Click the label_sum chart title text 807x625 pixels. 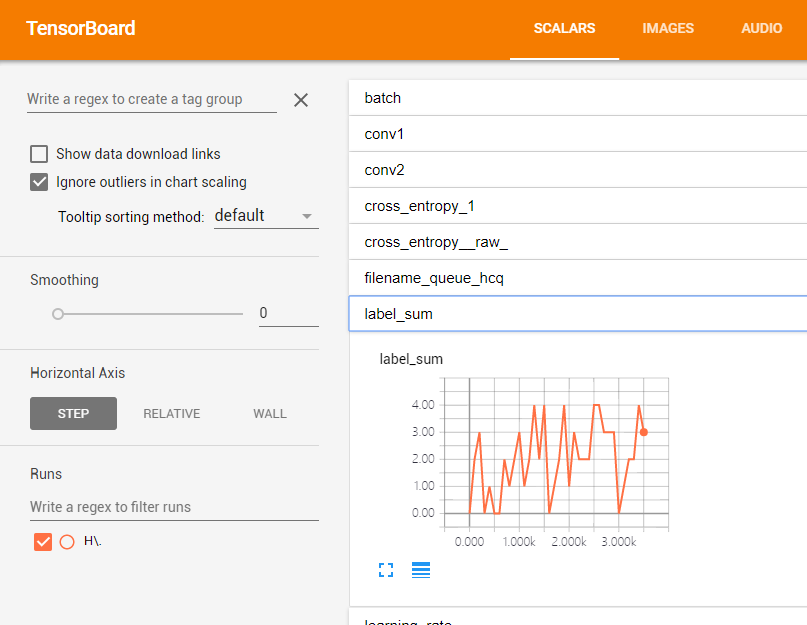coord(411,359)
